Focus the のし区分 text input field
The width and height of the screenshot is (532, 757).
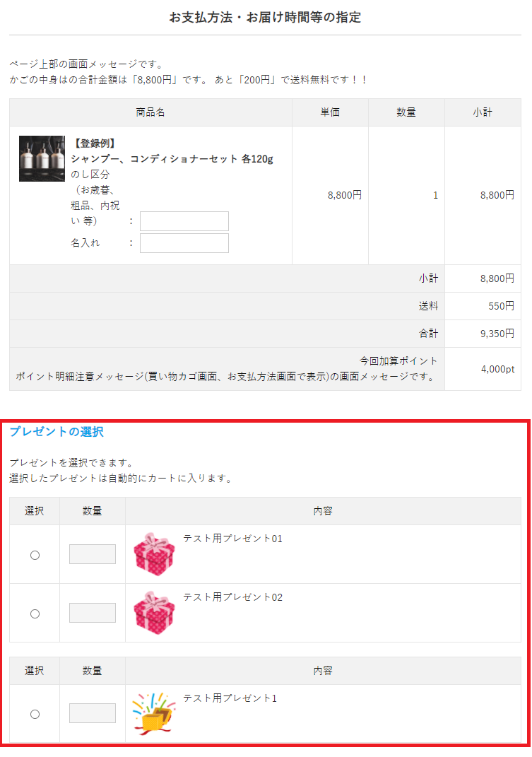(x=184, y=221)
